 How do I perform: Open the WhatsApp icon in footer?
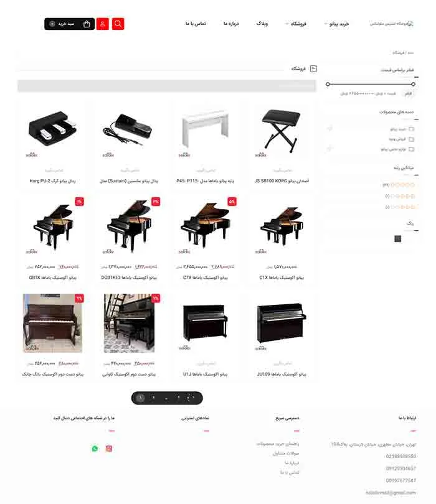(x=95, y=449)
